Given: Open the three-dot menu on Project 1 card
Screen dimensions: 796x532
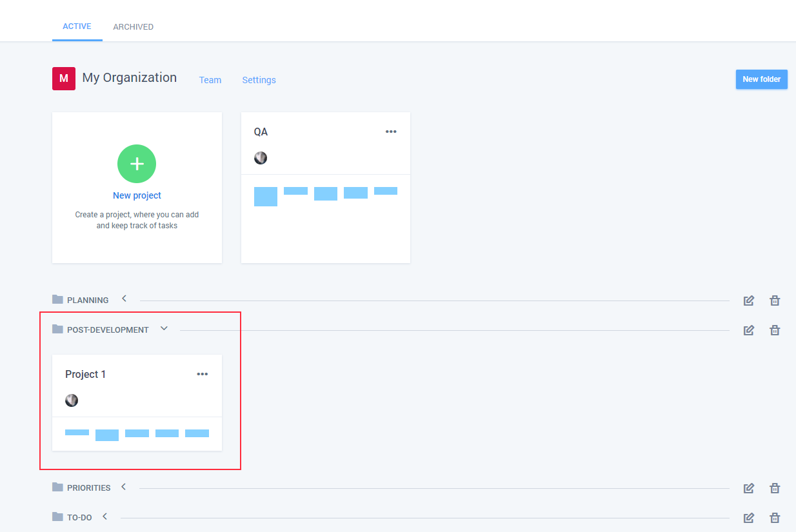Looking at the screenshot, I should pos(203,374).
